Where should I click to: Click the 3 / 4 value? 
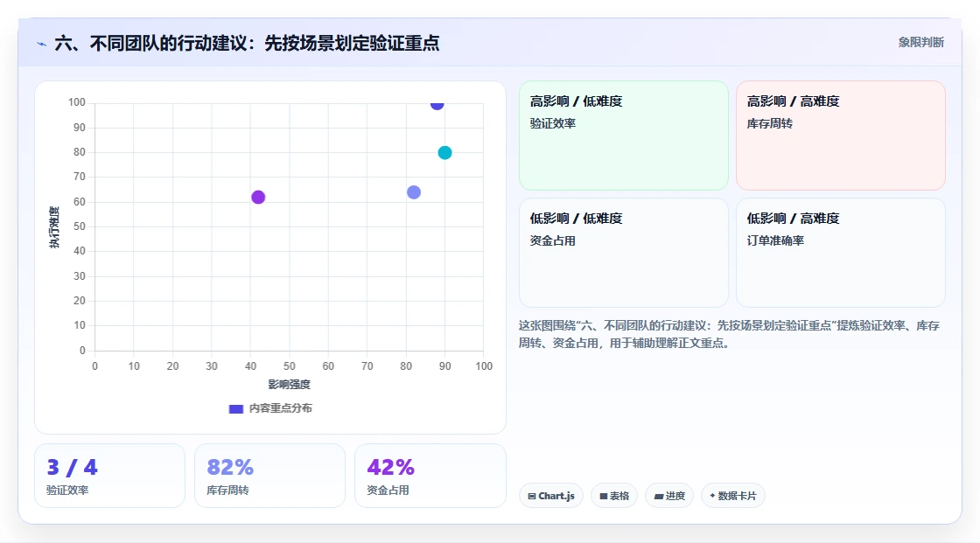[x=72, y=467]
